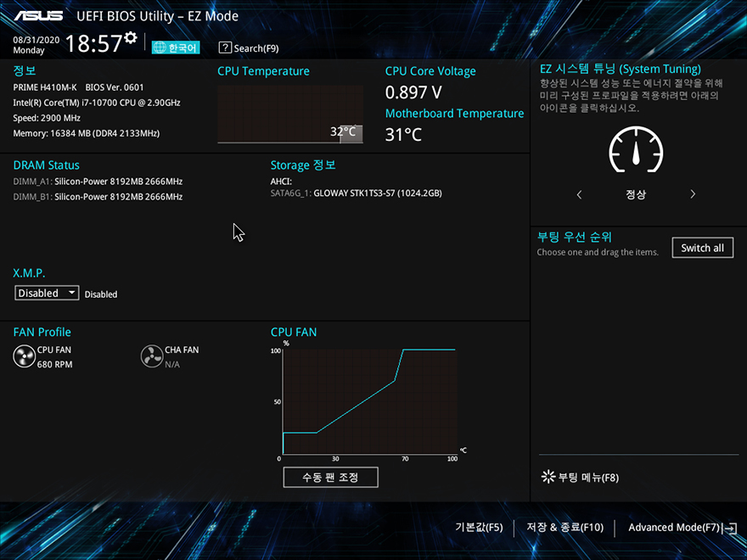This screenshot has height=560, width=747.
Task: Click the CPU FAN spinning fan icon
Action: point(24,356)
